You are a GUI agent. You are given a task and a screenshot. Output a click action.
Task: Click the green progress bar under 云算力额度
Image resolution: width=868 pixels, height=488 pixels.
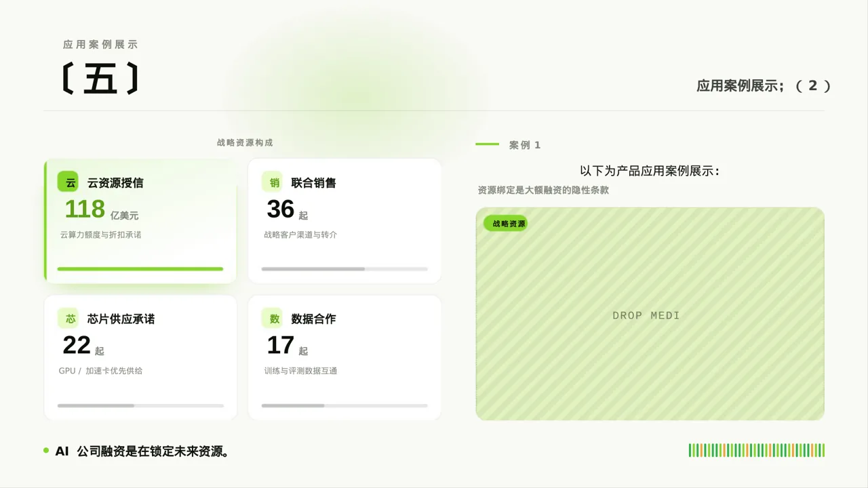click(140, 269)
